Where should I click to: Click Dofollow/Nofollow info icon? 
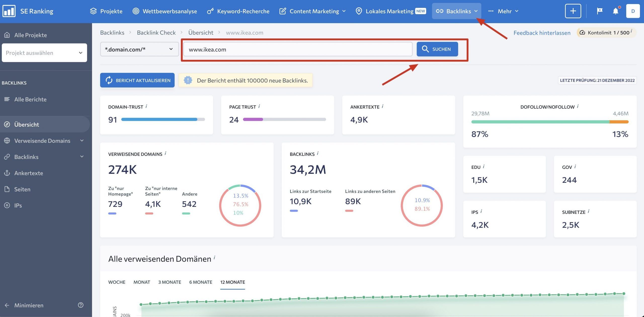pyautogui.click(x=578, y=106)
